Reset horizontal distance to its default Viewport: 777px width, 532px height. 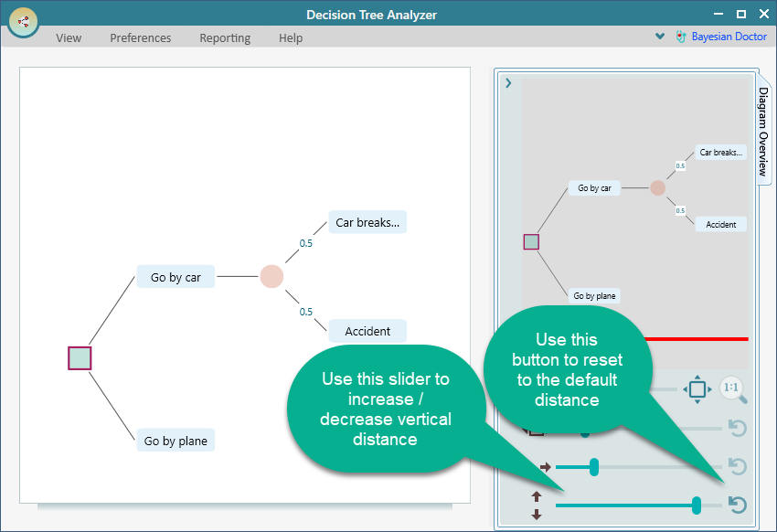737,467
